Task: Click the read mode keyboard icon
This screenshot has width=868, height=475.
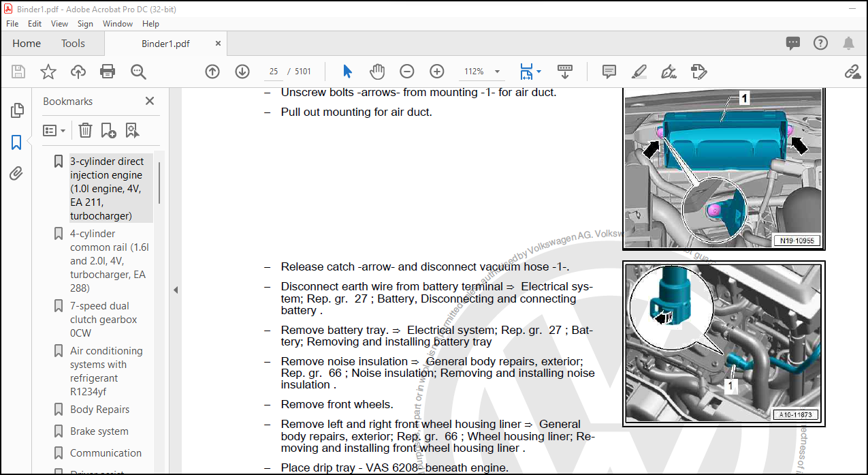Action: [x=564, y=72]
